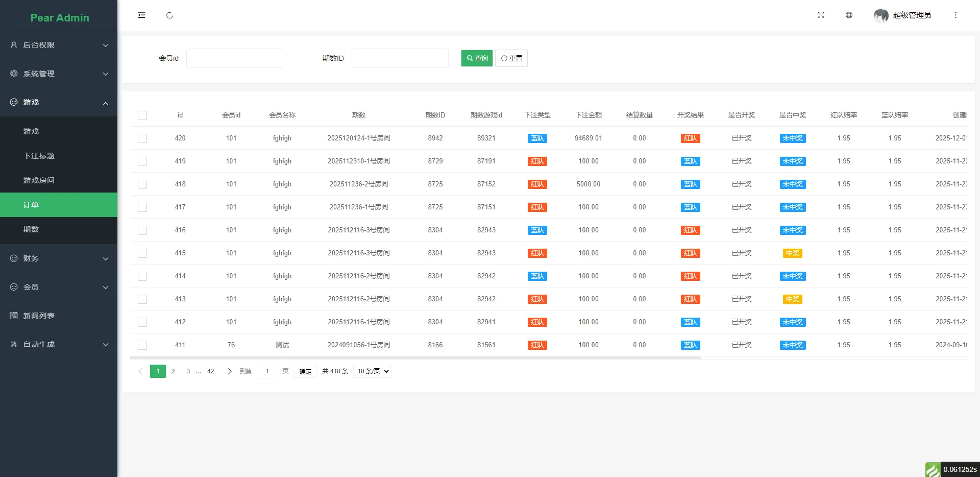This screenshot has width=980, height=477.
Task: Collapse the sidebar with the menu fold icon
Action: coord(141,15)
